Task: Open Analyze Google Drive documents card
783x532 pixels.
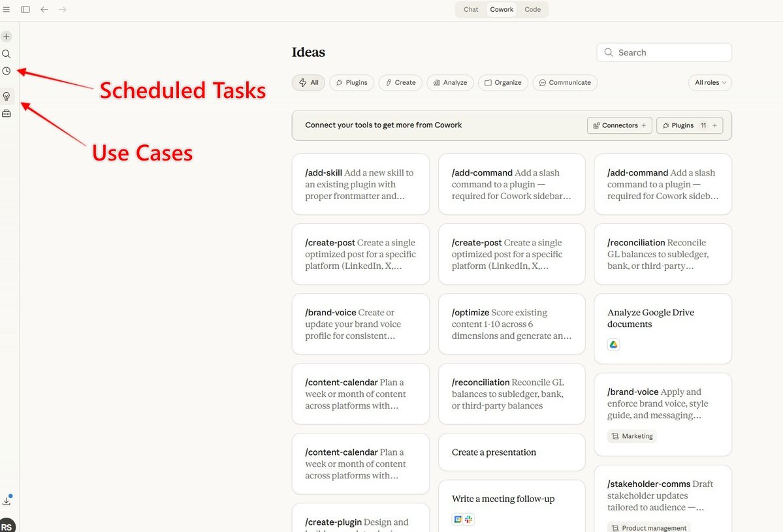Action: coord(663,328)
